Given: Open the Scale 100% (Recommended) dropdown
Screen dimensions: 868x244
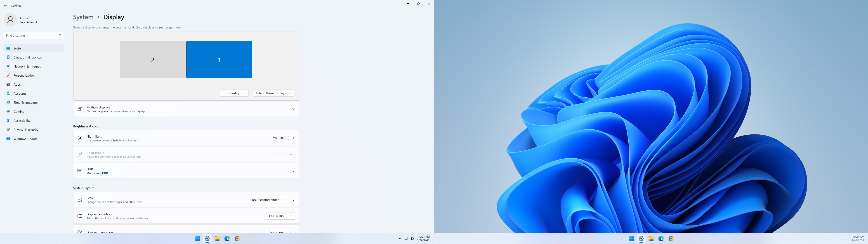Looking at the screenshot, I should pos(268,200).
